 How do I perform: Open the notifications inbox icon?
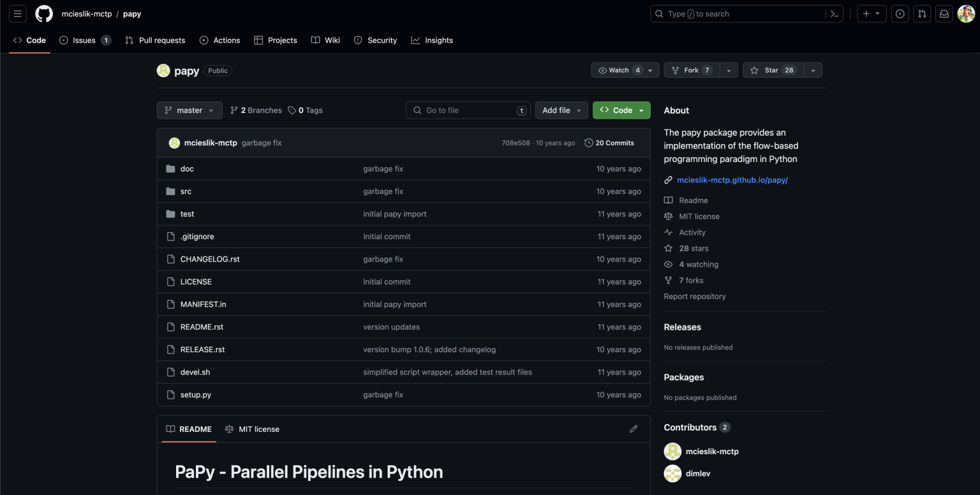(944, 13)
